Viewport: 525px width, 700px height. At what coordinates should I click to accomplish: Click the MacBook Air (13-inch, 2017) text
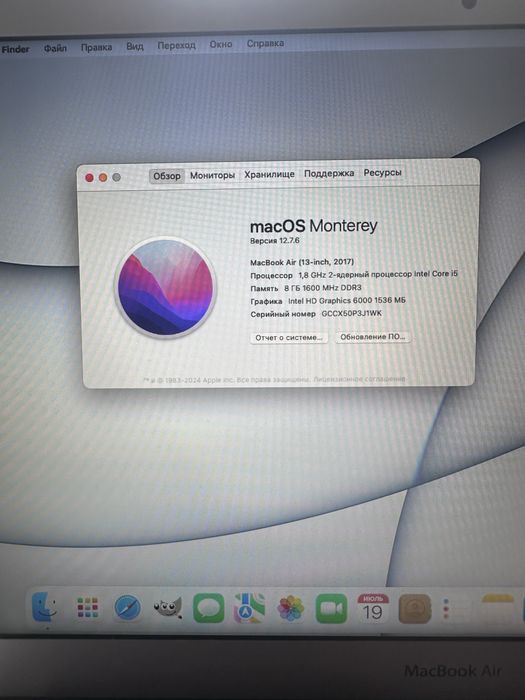(x=302, y=262)
